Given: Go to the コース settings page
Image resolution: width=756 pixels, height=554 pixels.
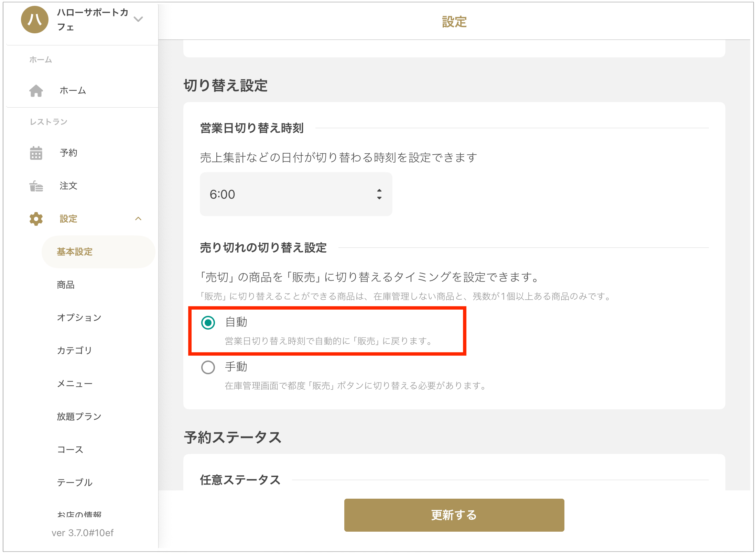Looking at the screenshot, I should 70,450.
